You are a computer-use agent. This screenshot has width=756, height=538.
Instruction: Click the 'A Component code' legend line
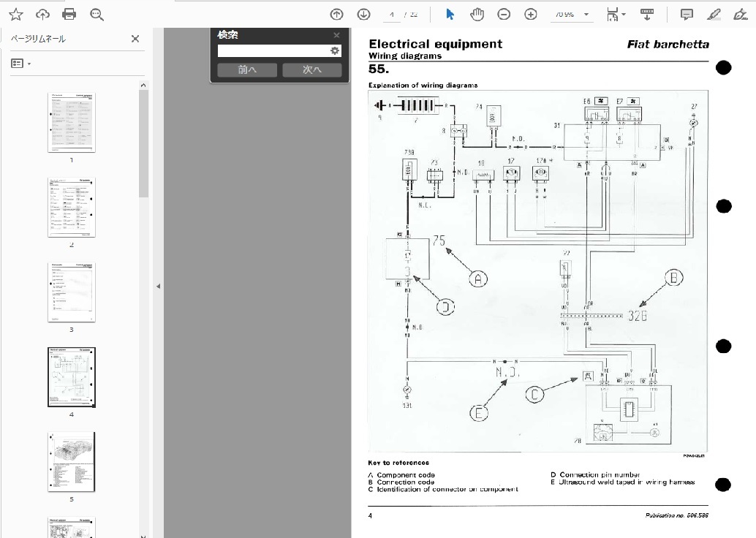[401, 475]
